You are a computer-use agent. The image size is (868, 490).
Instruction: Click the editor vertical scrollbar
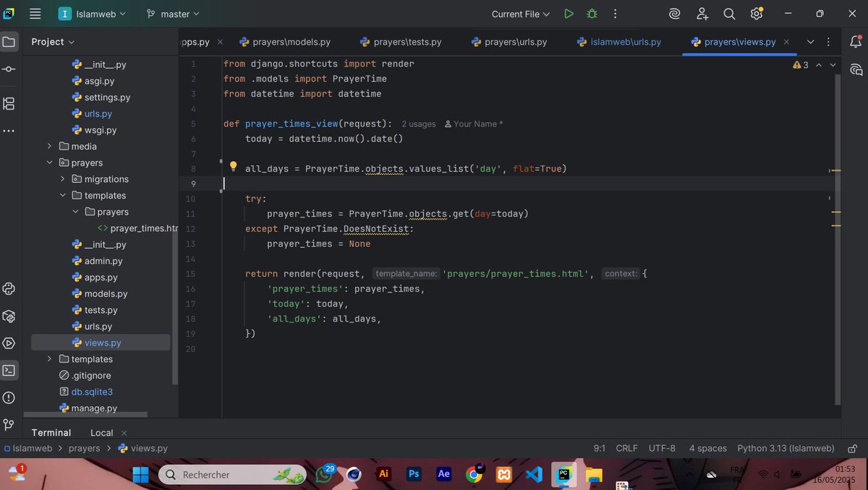click(x=838, y=238)
